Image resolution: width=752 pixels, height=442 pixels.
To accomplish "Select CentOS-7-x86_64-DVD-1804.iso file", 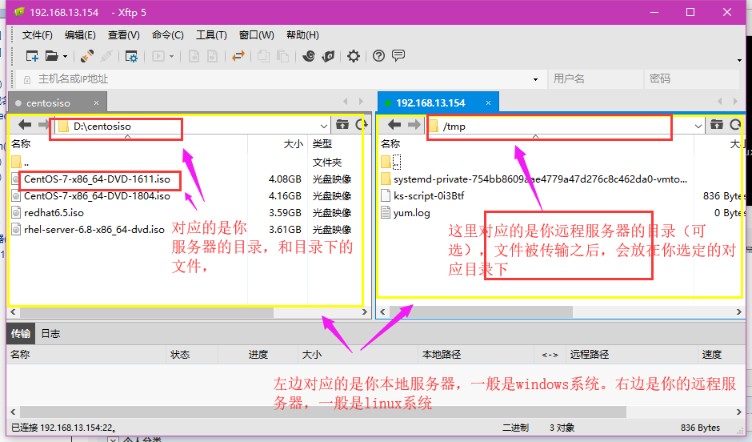I will point(97,196).
